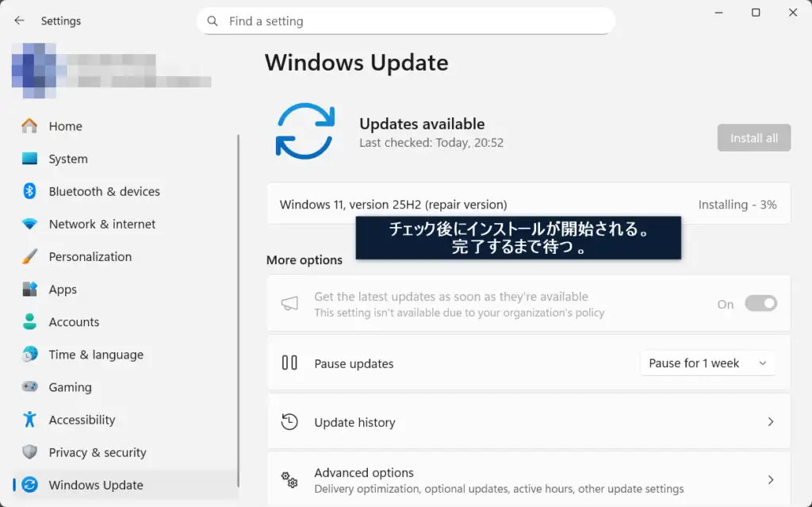Viewport: 812px width, 507px height.
Task: Select the Personalization paintbrush icon
Action: coord(29,257)
